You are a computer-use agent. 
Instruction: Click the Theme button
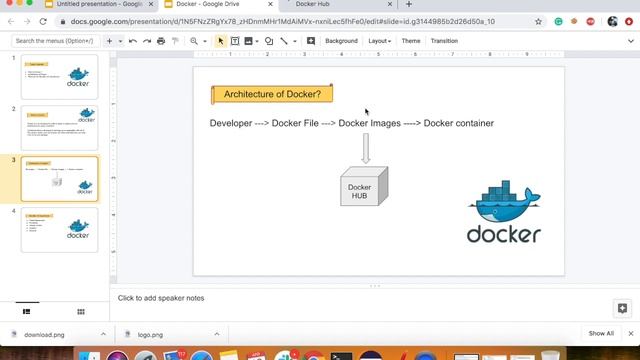411,41
